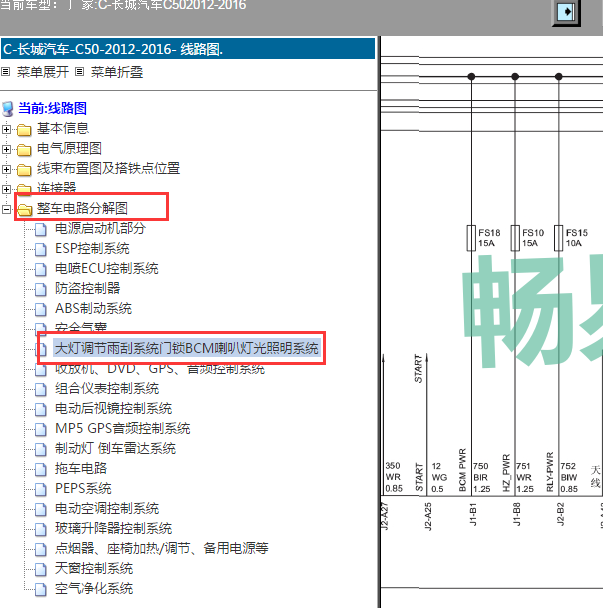Open the 防盗控制器 diagram
Viewport: 603px width, 608px height.
coord(87,288)
